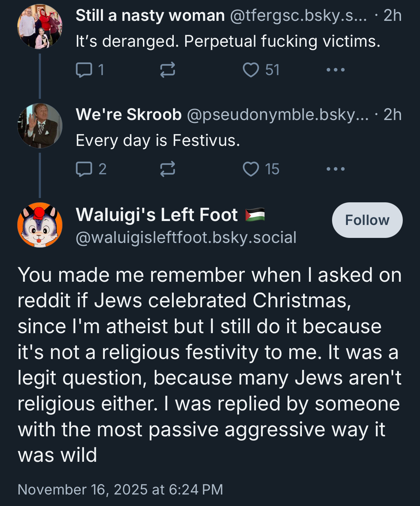Like the post with 51 likes
The image size is (420, 506).
click(x=251, y=70)
